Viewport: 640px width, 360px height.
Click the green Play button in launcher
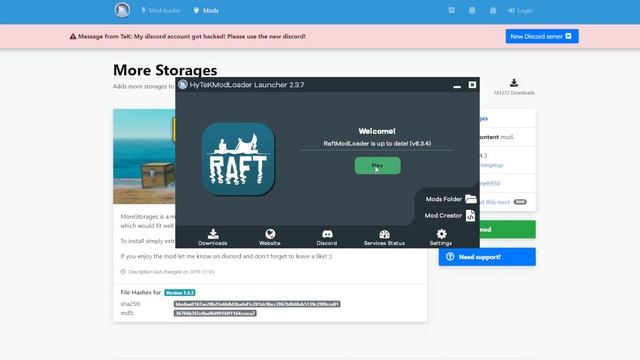(377, 166)
